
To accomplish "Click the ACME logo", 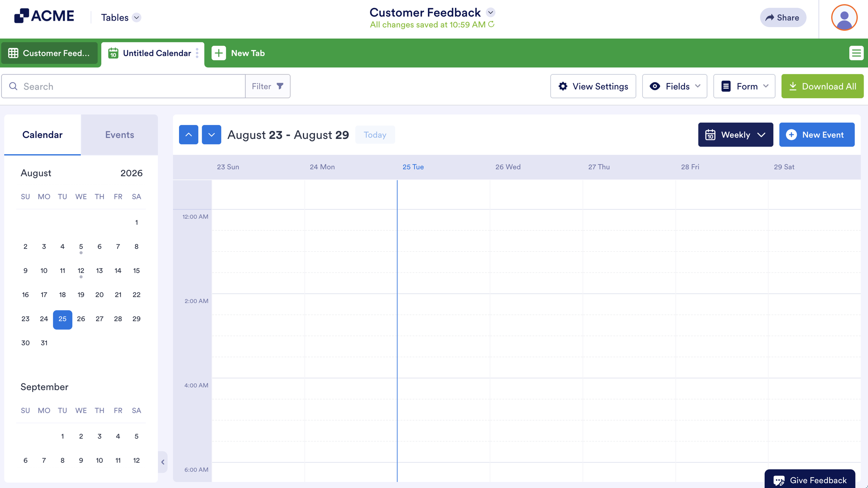I will [44, 16].
